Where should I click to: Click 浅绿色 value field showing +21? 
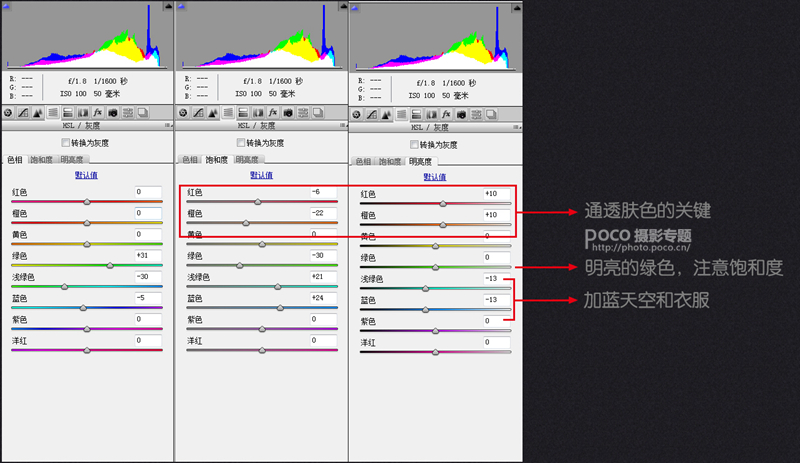(x=323, y=276)
